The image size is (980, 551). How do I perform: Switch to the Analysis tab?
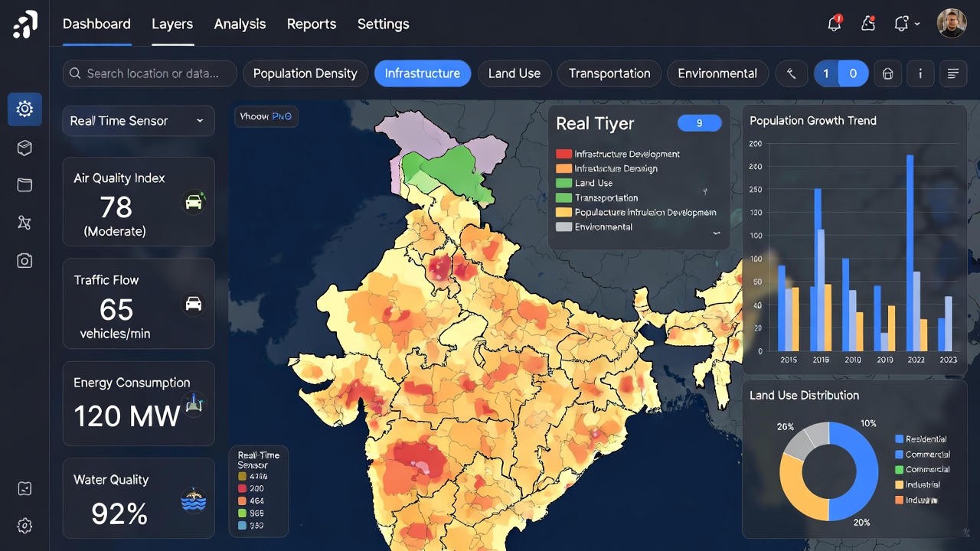coord(240,24)
